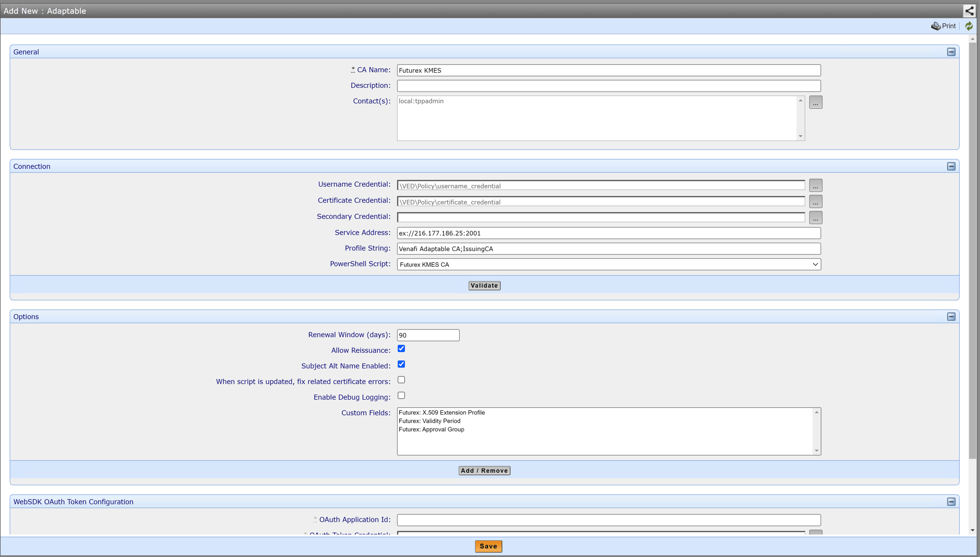This screenshot has width=980, height=557.
Task: Collapse WebSDK OAuth Token Configuration section
Action: pos(951,502)
